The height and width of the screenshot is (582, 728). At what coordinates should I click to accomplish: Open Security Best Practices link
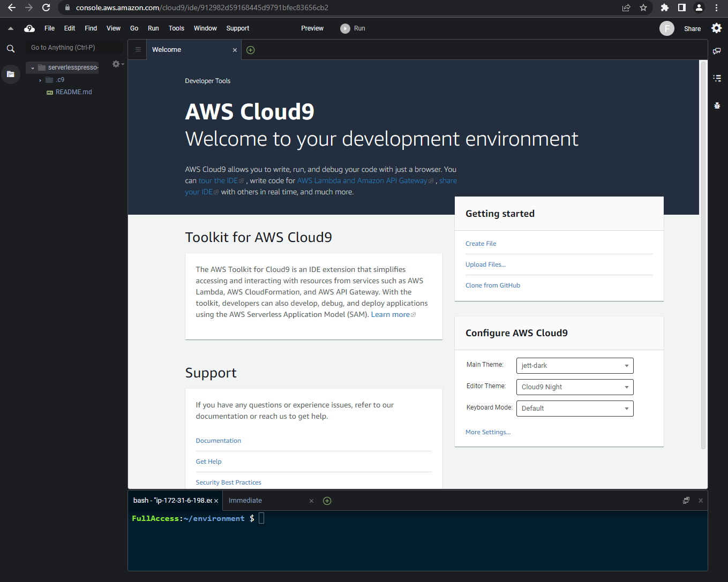coord(228,482)
